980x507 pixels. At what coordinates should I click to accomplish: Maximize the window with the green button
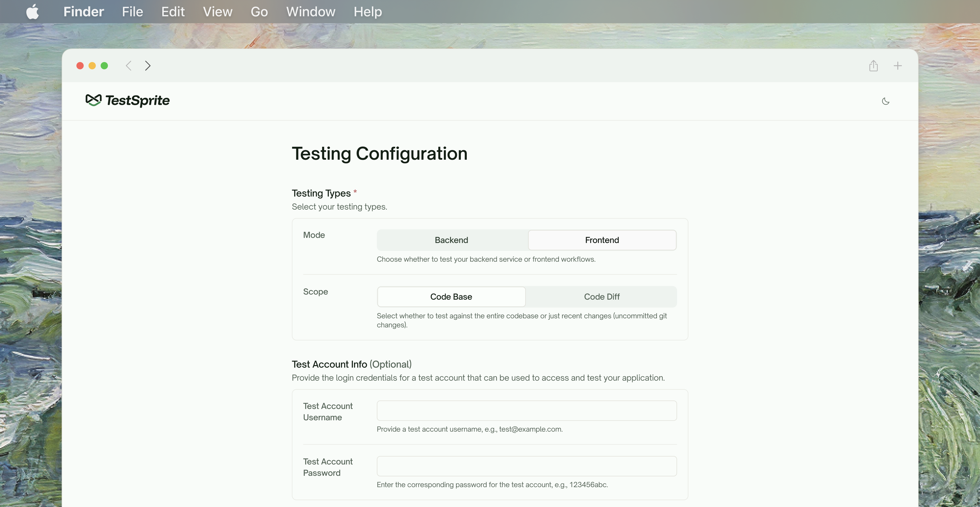coord(104,66)
